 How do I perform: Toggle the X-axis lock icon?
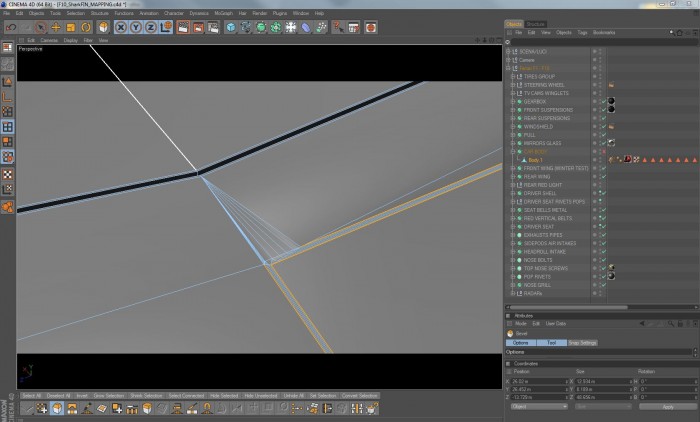pyautogui.click(x=121, y=28)
